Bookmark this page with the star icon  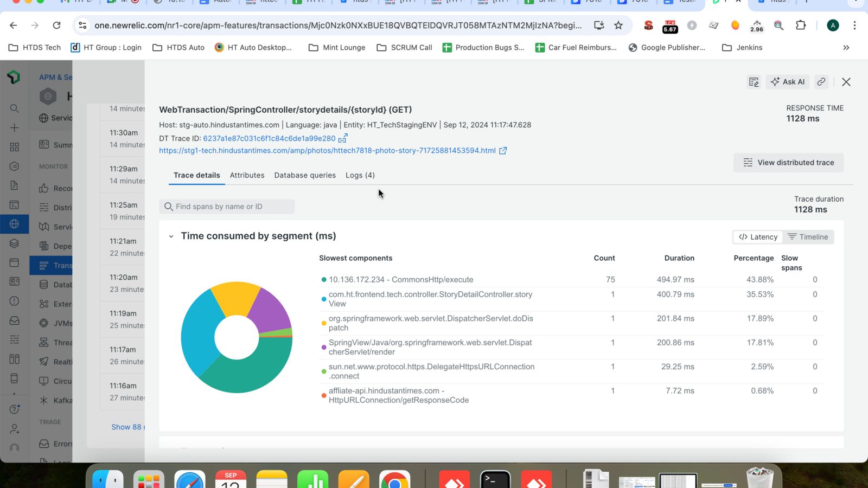click(618, 25)
